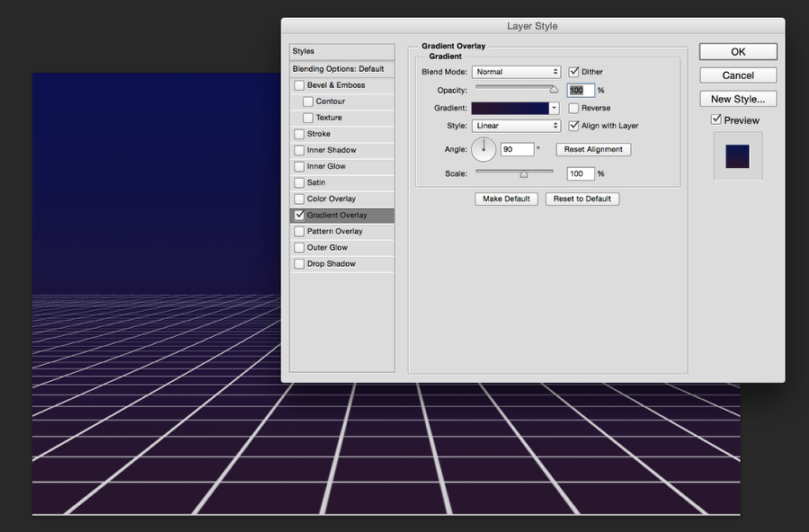Click the gradient color swatch

(x=511, y=109)
